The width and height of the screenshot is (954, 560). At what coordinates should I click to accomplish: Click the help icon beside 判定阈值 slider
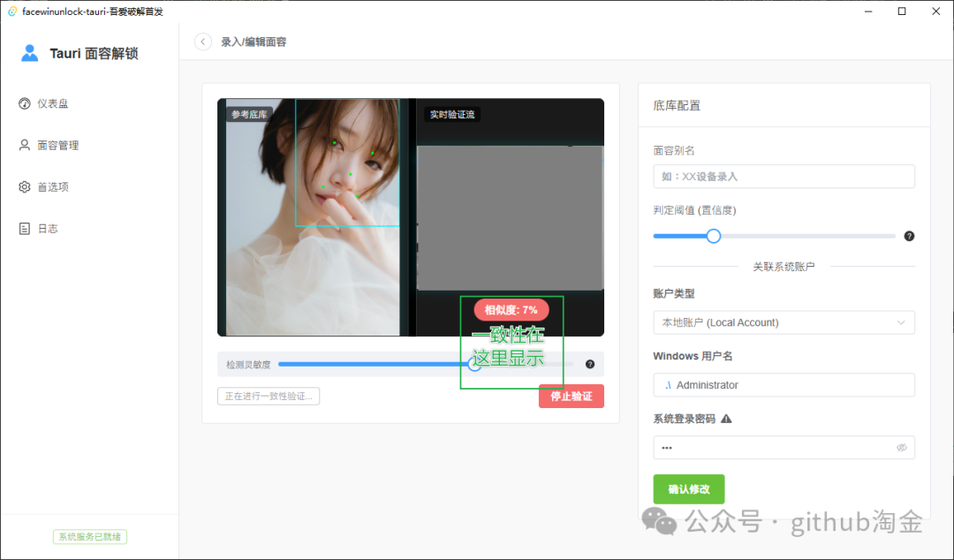pos(908,236)
